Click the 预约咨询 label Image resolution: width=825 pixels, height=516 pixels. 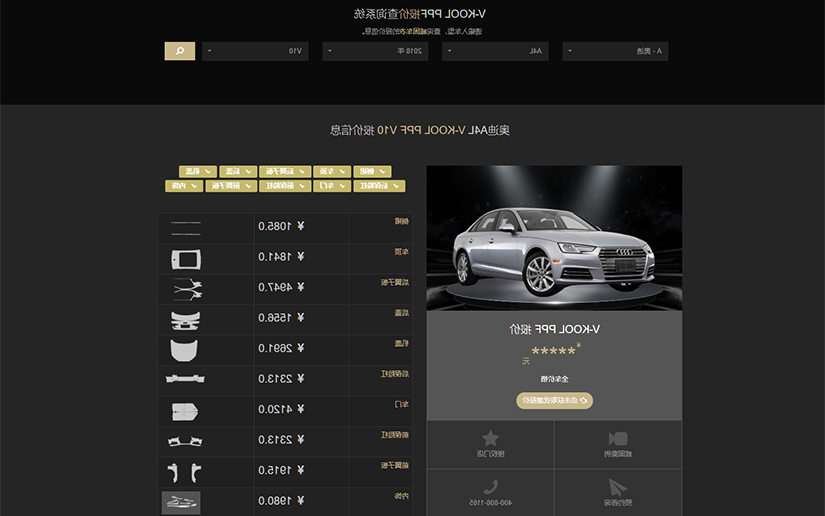pos(618,503)
